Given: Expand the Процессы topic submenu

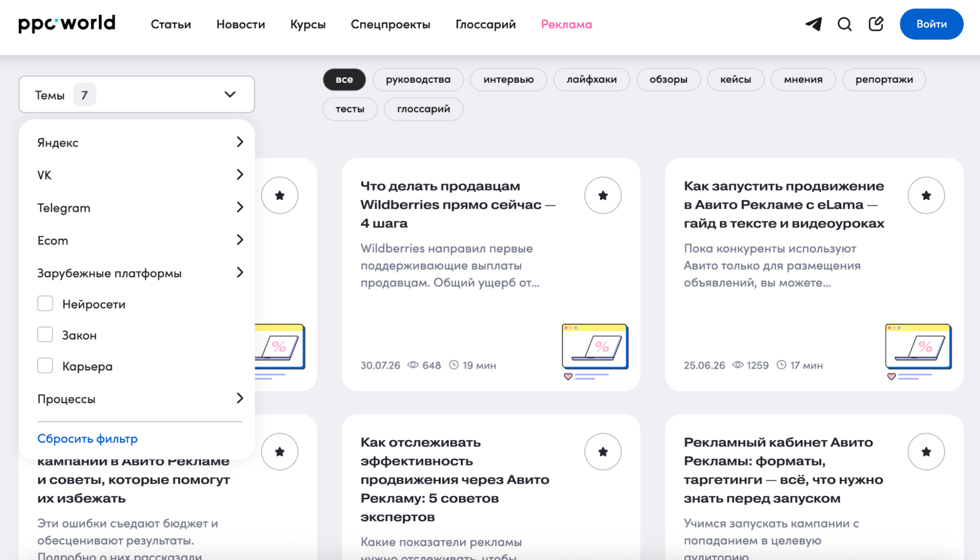Looking at the screenshot, I should pos(140,398).
